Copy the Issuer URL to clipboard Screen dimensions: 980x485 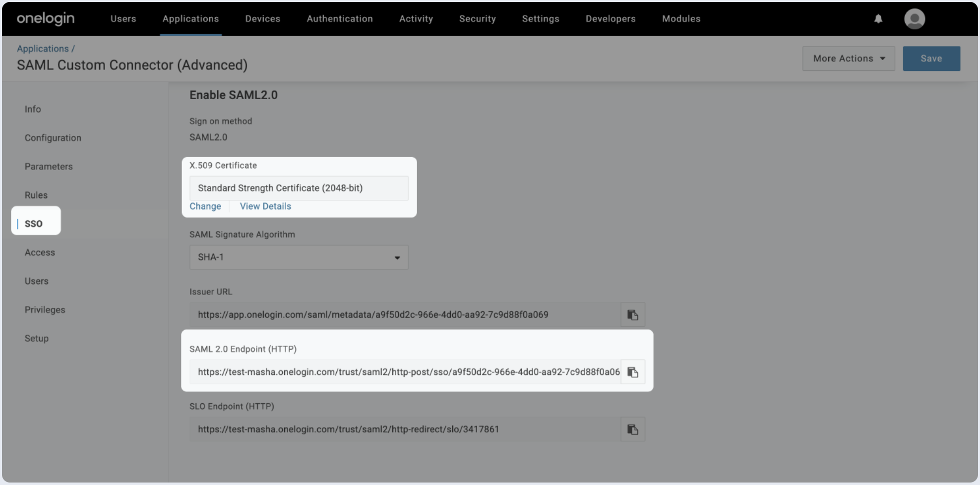(x=632, y=315)
